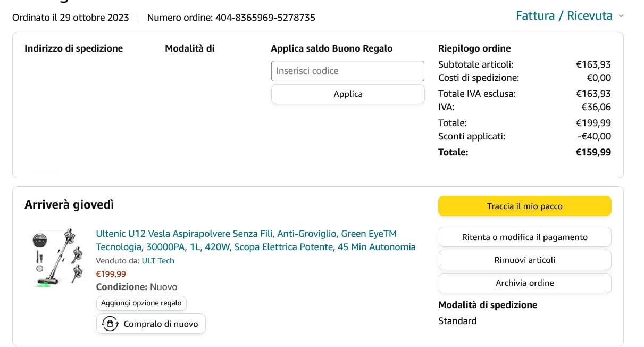Click the bold €159,99 order total
644x347 pixels.
coord(593,152)
